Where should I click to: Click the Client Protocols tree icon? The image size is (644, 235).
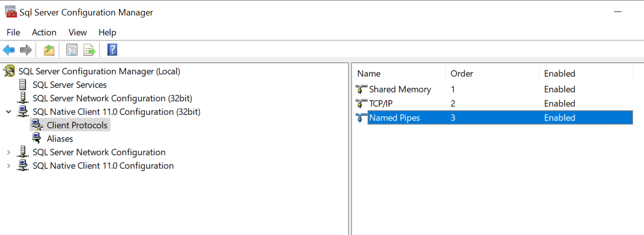pyautogui.click(x=37, y=125)
